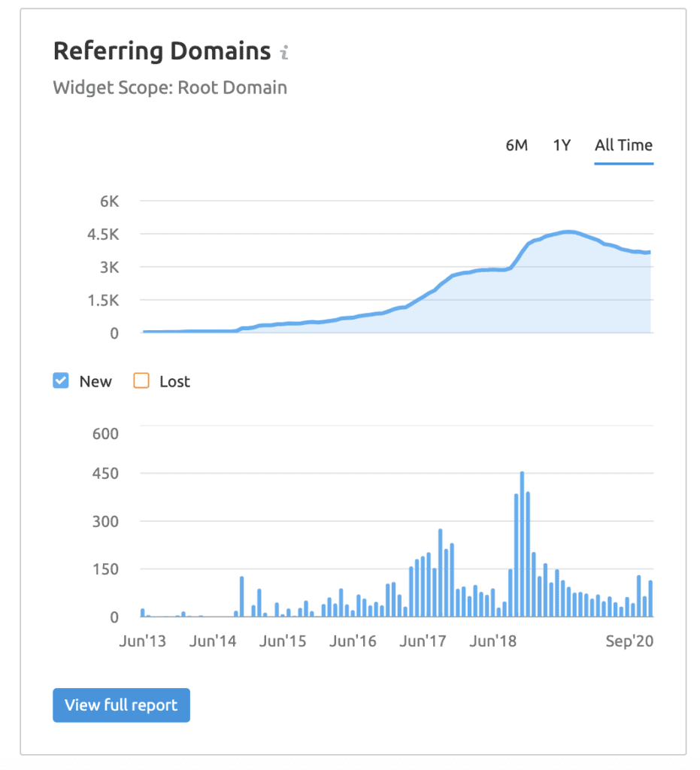Viewport: 700px width, 770px height.
Task: Open the View full report button
Action: (x=121, y=705)
